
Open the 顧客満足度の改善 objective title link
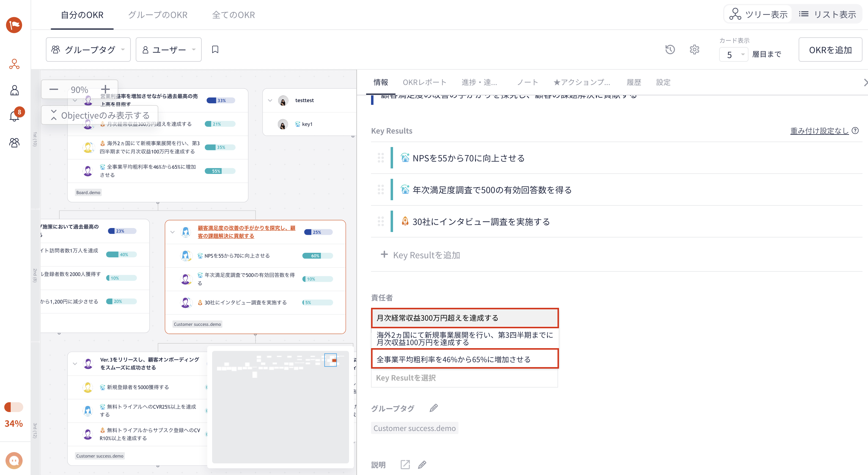pyautogui.click(x=246, y=232)
